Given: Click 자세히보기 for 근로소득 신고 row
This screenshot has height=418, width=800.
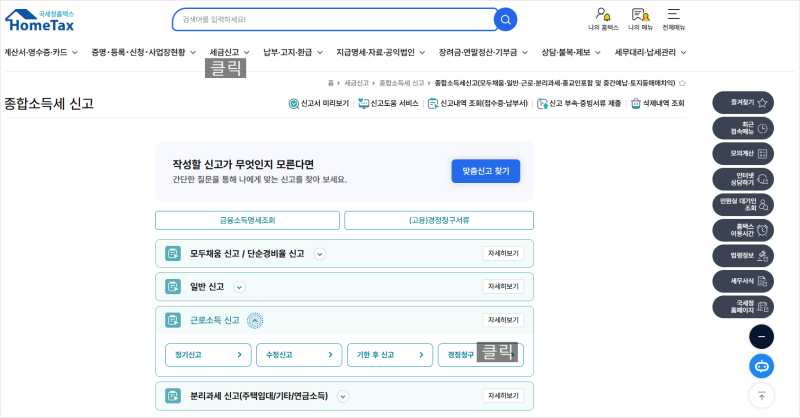Looking at the screenshot, I should point(503,320).
